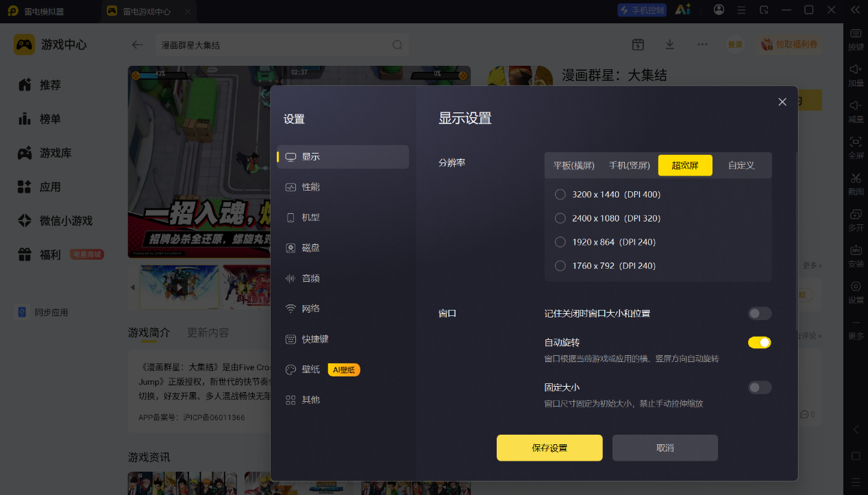
Task: Open 微信小游戏 in the sidebar
Action: click(x=55, y=221)
